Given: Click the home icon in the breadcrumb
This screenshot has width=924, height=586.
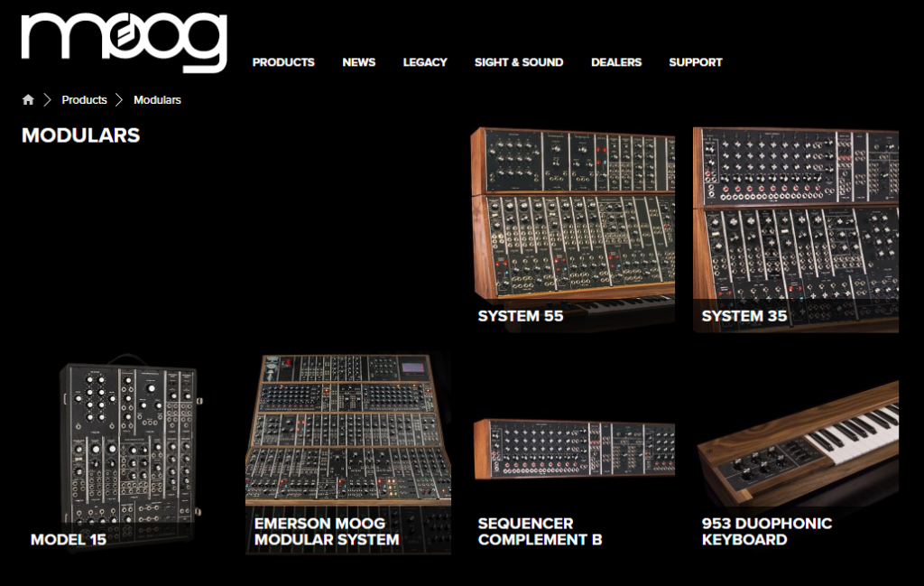Looking at the screenshot, I should point(26,99).
